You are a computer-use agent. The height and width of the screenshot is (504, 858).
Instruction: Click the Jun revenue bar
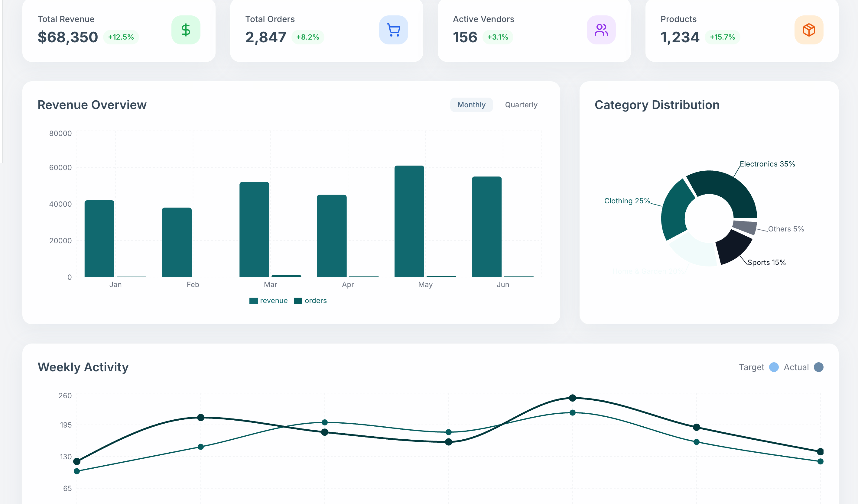(486, 227)
